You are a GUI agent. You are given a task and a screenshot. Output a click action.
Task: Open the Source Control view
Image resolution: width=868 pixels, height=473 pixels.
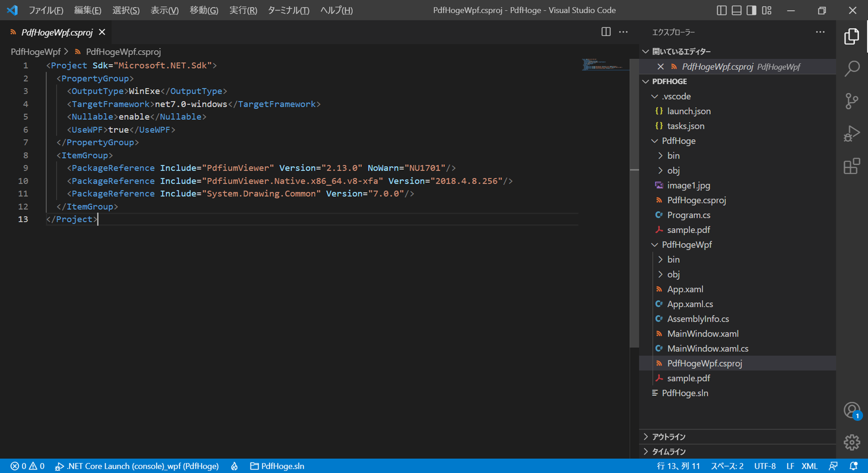852,101
